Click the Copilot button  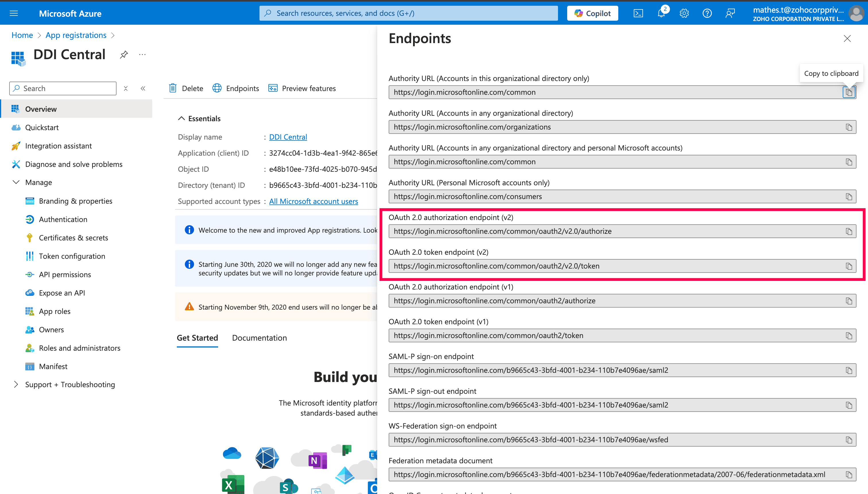pos(592,13)
